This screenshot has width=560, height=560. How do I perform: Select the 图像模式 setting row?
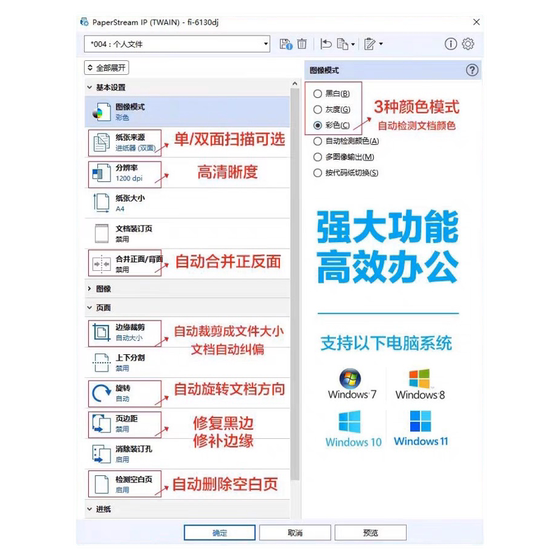tap(187, 111)
